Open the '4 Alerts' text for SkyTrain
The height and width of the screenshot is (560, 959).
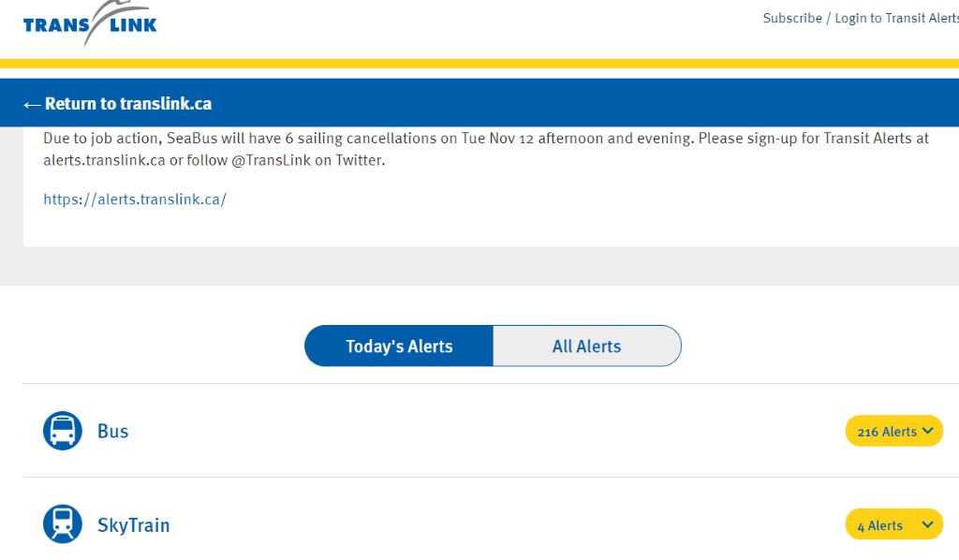pyautogui.click(x=880, y=525)
